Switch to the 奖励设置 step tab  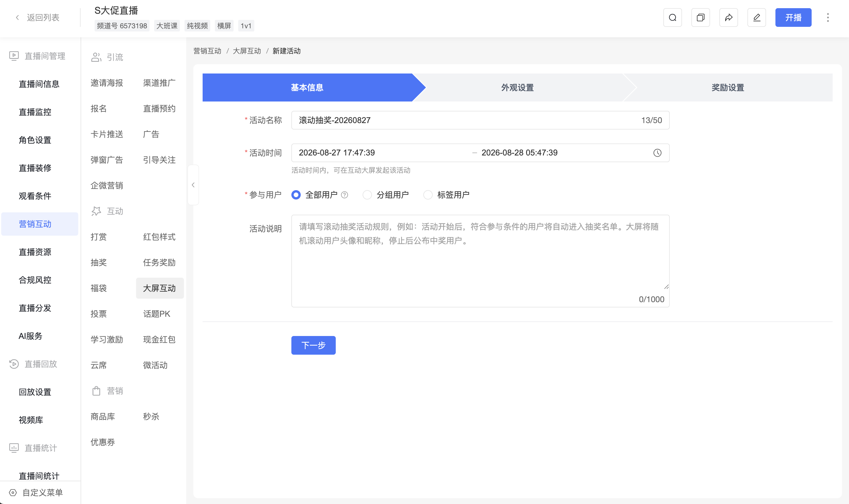click(728, 87)
